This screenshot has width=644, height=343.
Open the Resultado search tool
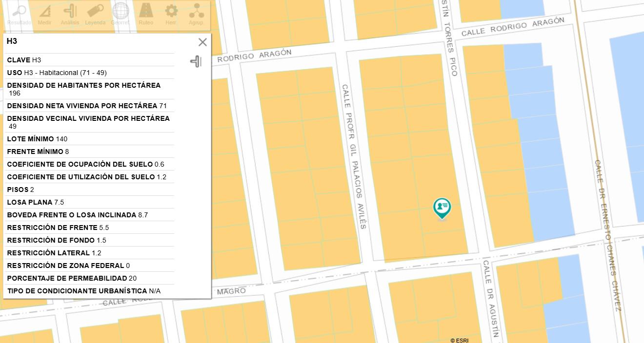coord(19,15)
